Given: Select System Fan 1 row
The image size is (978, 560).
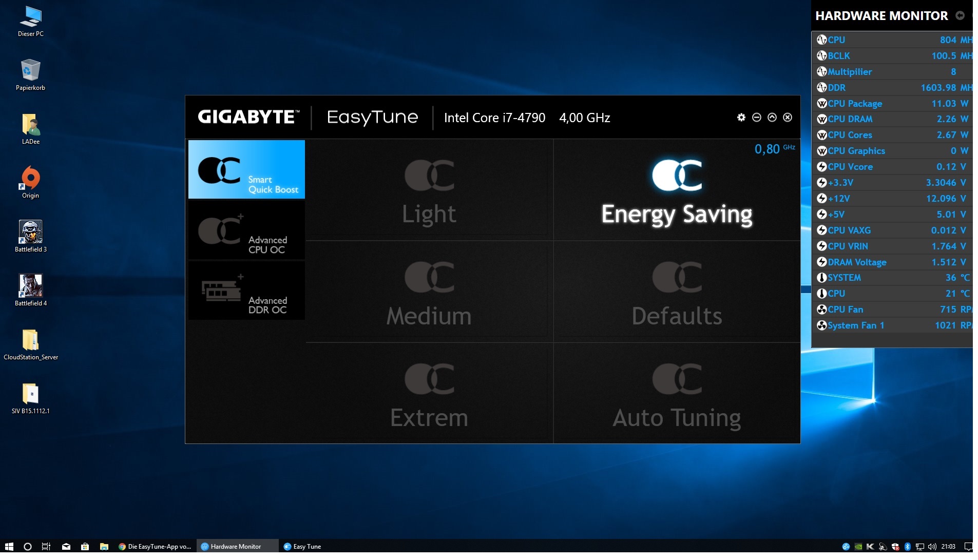Looking at the screenshot, I should click(x=893, y=325).
